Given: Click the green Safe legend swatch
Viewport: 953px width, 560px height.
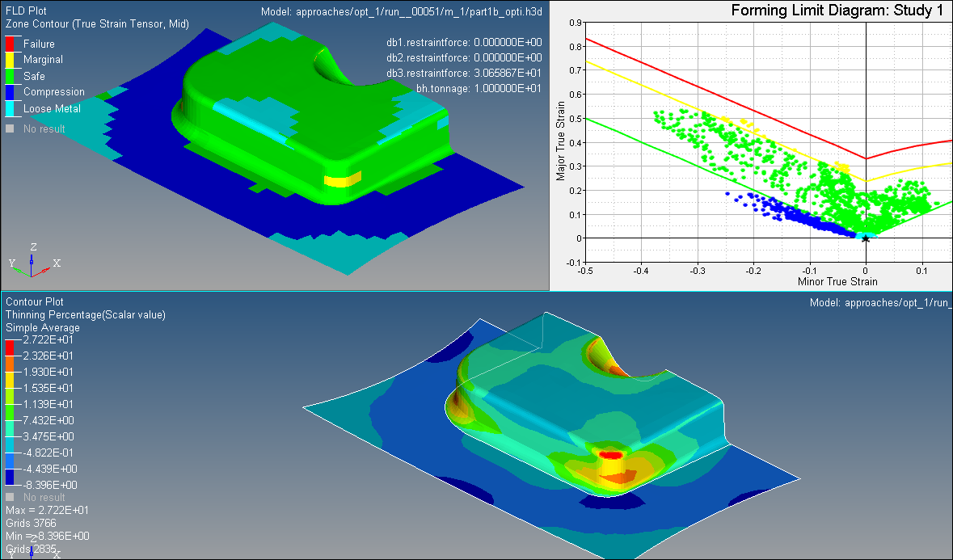Looking at the screenshot, I should point(9,76).
